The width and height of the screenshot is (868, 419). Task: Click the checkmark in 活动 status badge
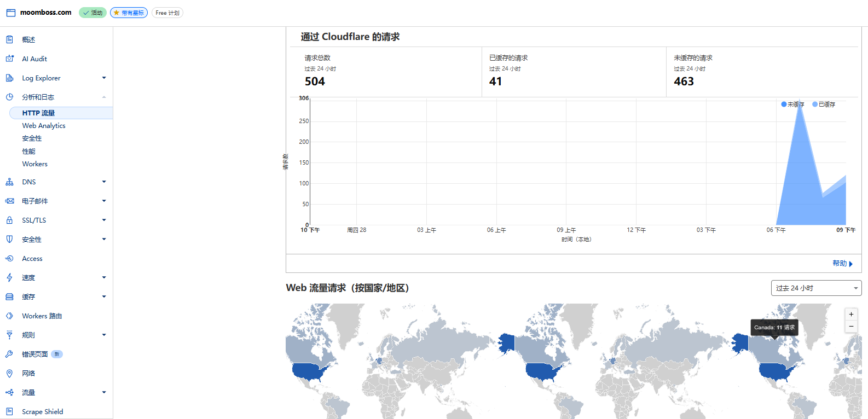click(x=85, y=13)
